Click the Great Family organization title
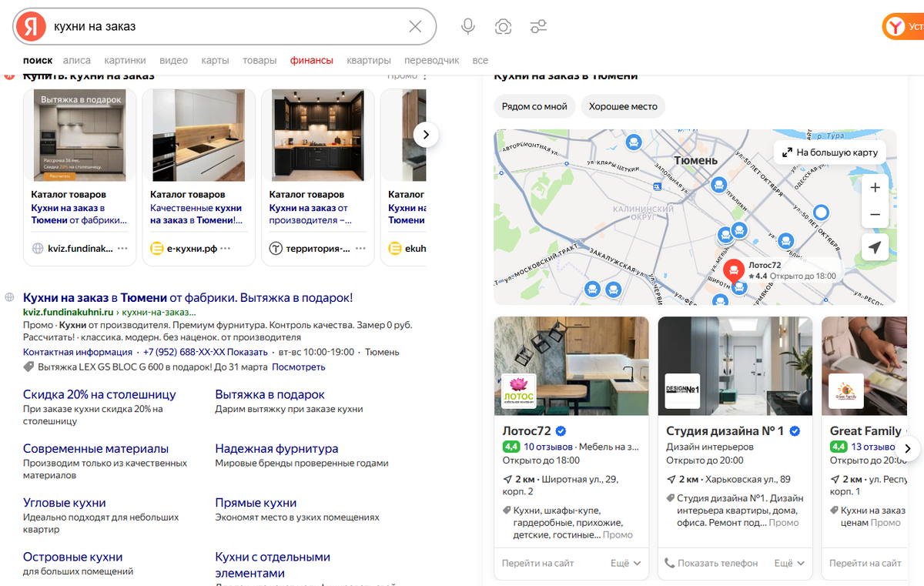924x586 pixels. pyautogui.click(x=865, y=430)
